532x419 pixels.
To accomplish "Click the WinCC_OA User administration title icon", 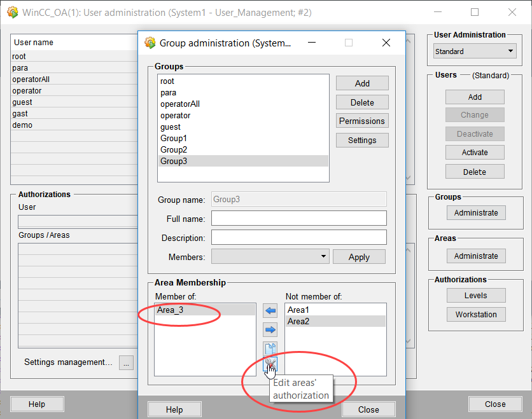I will click(x=12, y=12).
